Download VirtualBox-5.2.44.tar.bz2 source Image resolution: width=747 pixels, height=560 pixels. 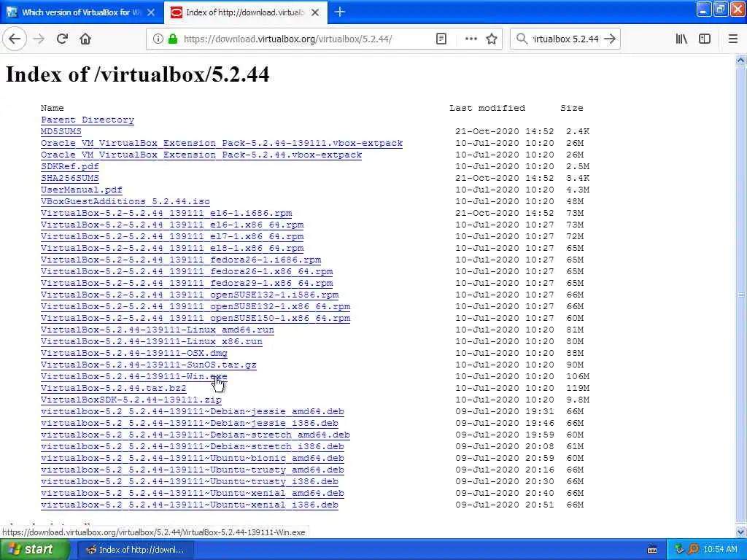[113, 388]
